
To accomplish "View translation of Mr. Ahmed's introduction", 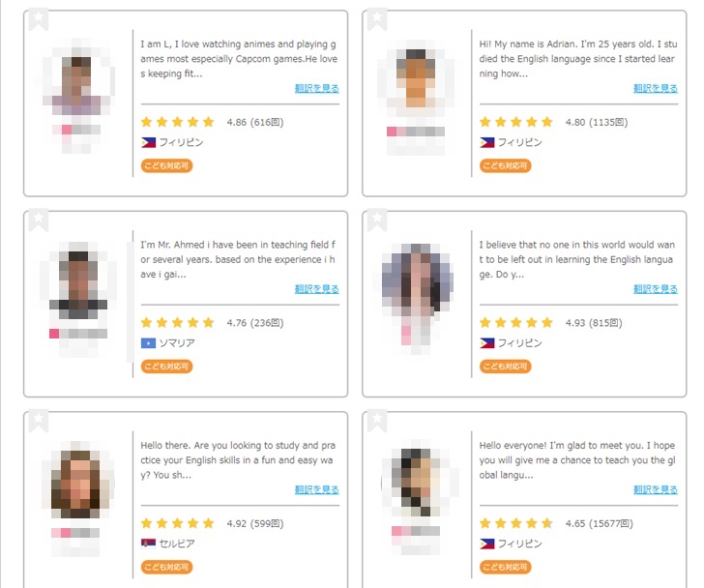I will 317,289.
